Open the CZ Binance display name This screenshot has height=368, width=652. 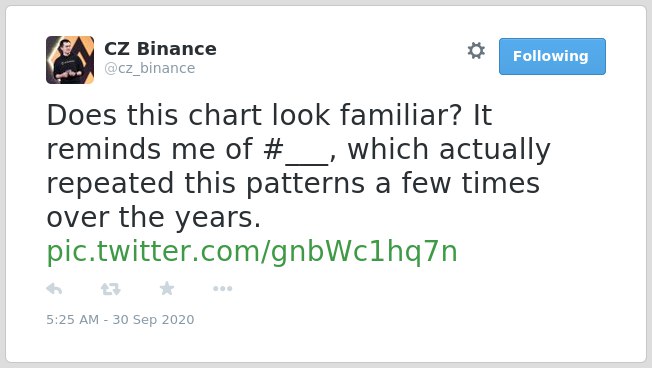click(160, 49)
